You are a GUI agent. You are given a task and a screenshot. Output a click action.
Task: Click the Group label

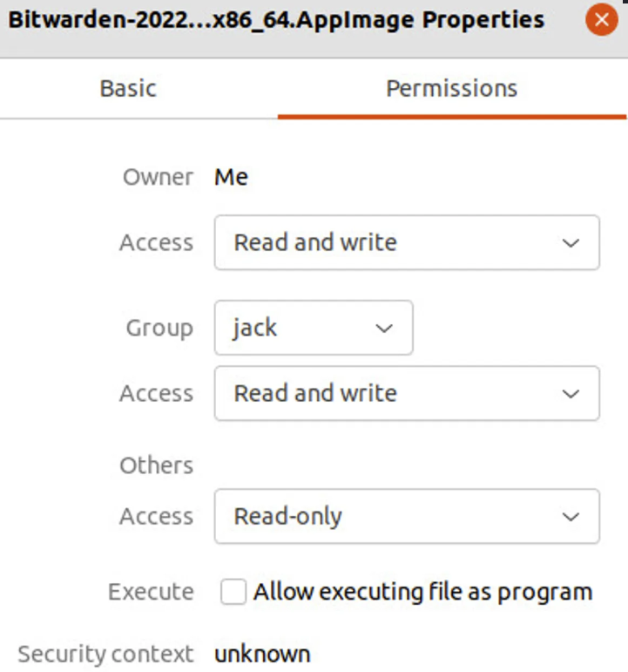(159, 329)
